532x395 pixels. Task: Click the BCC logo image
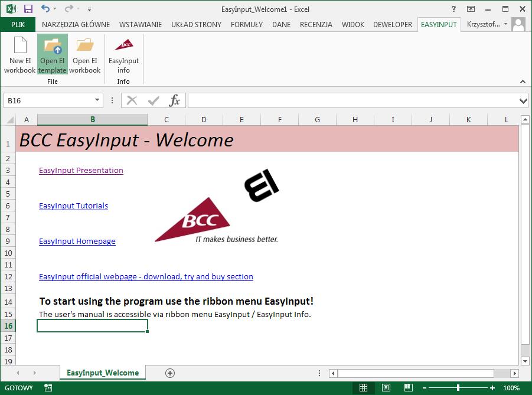pos(216,221)
